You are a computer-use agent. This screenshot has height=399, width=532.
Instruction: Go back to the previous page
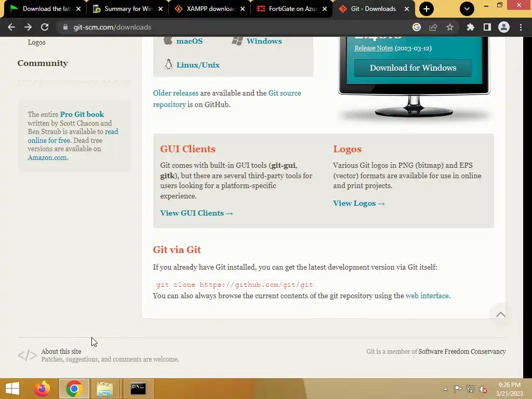coord(11,27)
